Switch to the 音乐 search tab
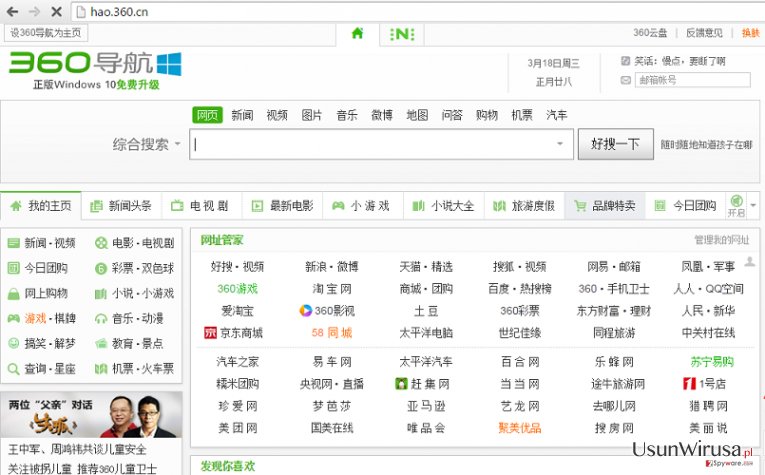Viewport: 765px width, 475px height. [347, 115]
